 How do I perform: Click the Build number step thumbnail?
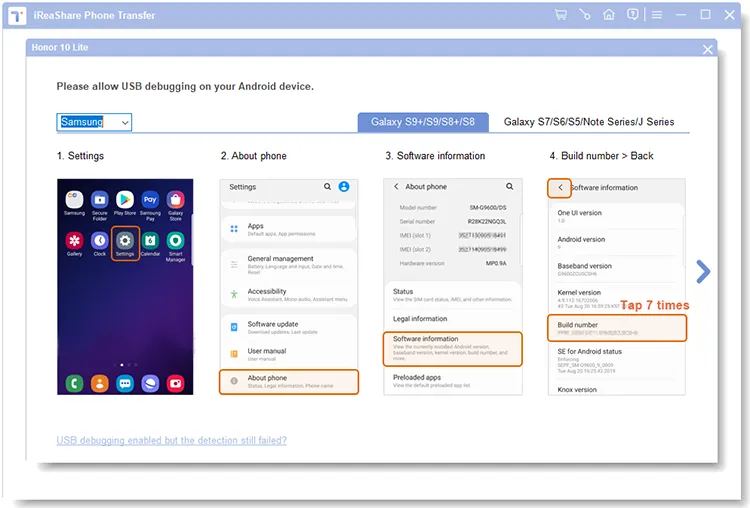(x=617, y=287)
